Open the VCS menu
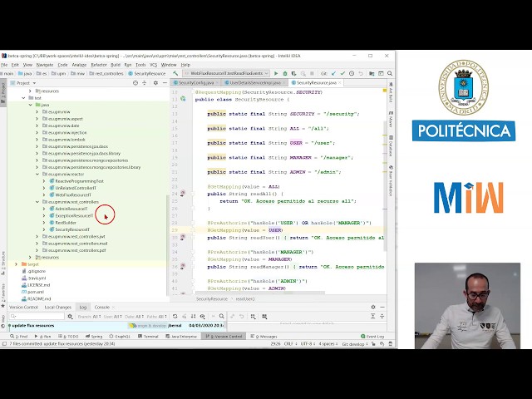This screenshot has height=399, width=532. pyautogui.click(x=153, y=65)
